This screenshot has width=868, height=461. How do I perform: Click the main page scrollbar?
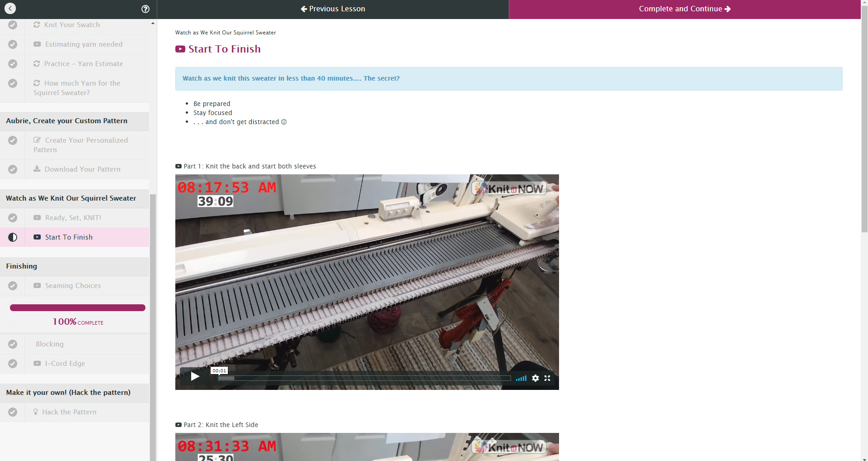tap(864, 120)
